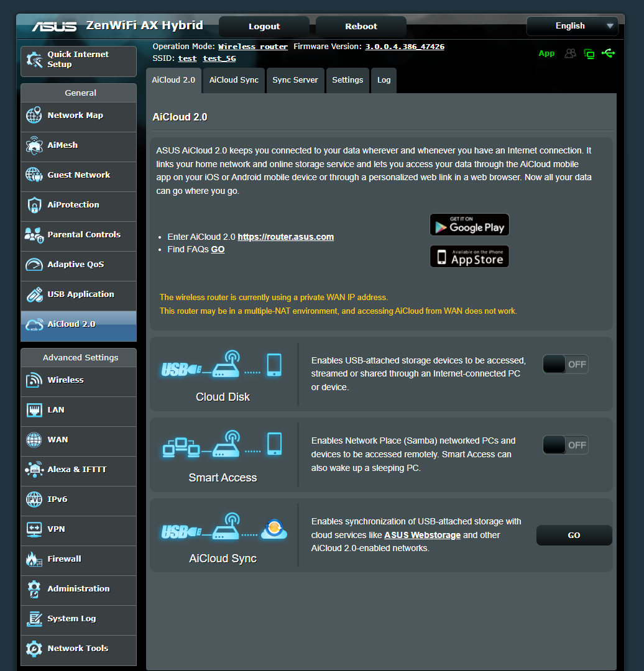Open the English language dropdown
The width and height of the screenshot is (644, 671).
tap(572, 26)
